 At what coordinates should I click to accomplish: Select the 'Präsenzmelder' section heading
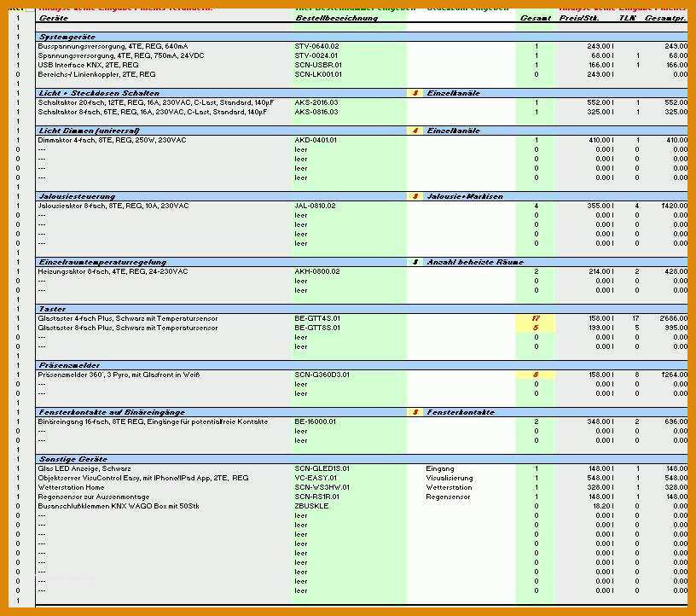point(69,365)
